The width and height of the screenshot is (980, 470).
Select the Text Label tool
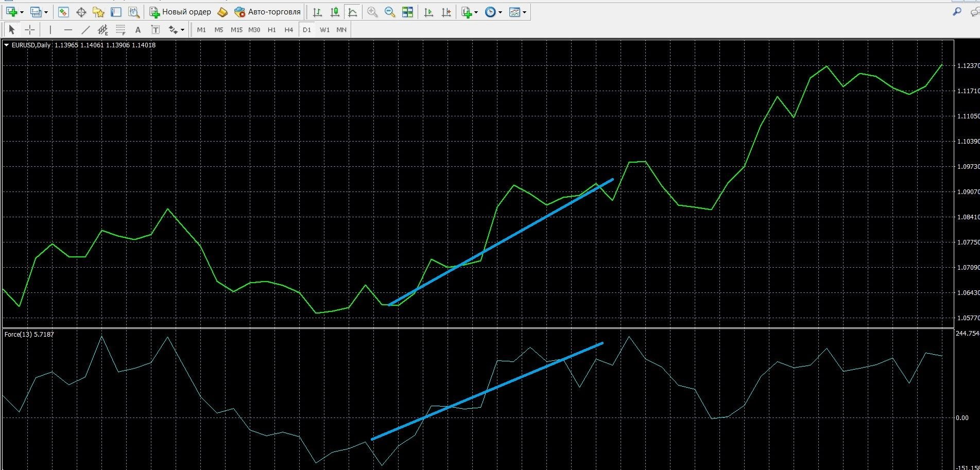(x=155, y=30)
